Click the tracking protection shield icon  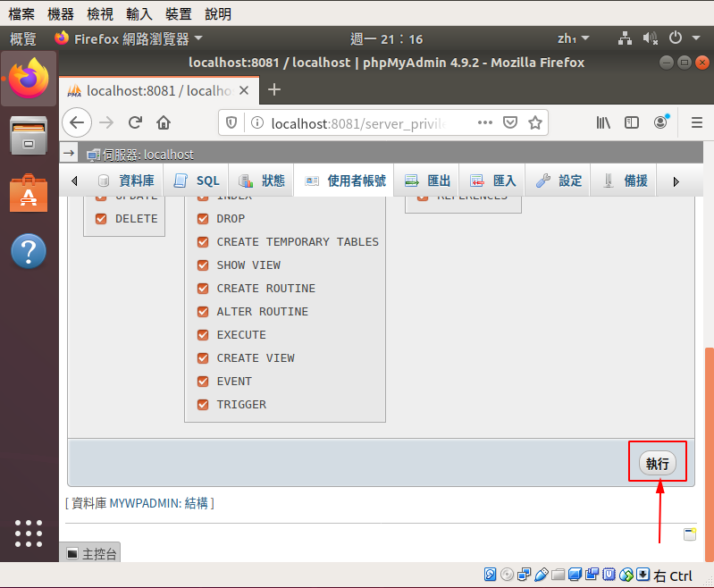(x=231, y=122)
